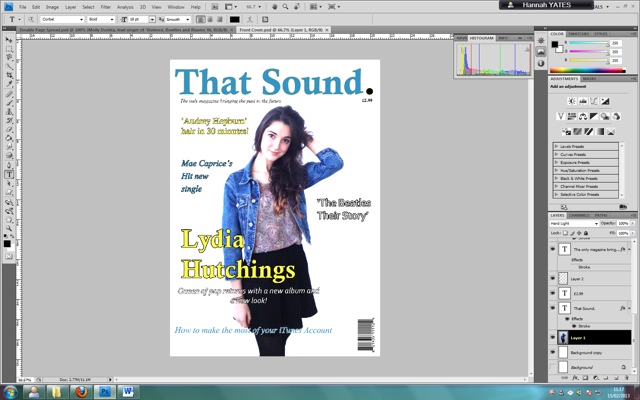Viewport: 640px width, 400px height.
Task: Select the Brush tool
Action: (x=9, y=103)
